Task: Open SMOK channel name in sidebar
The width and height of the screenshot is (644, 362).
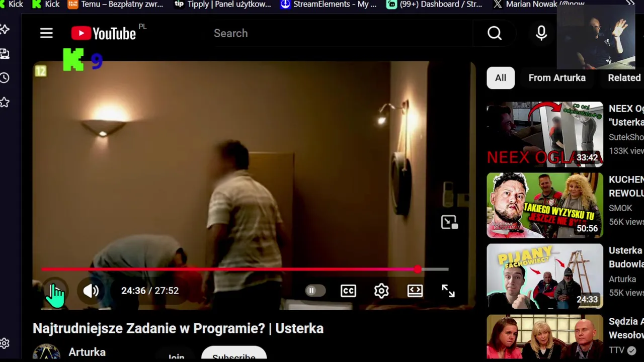Action: 620,208
